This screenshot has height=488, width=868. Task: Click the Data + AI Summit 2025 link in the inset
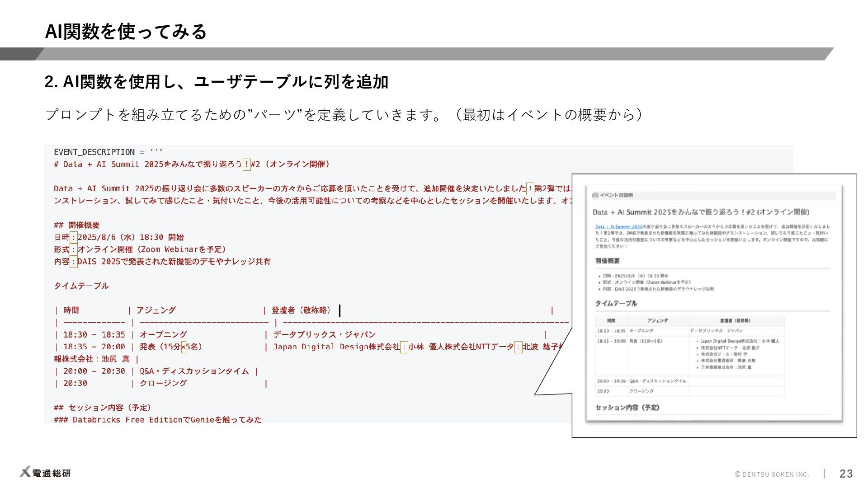618,227
